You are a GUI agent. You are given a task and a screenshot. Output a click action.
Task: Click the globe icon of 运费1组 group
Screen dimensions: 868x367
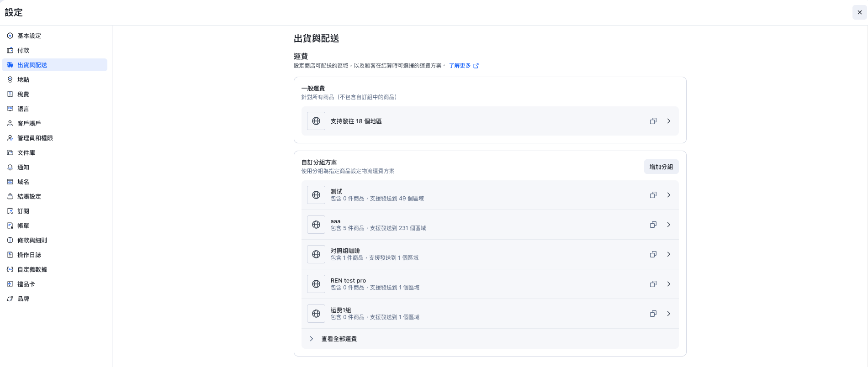pyautogui.click(x=316, y=314)
